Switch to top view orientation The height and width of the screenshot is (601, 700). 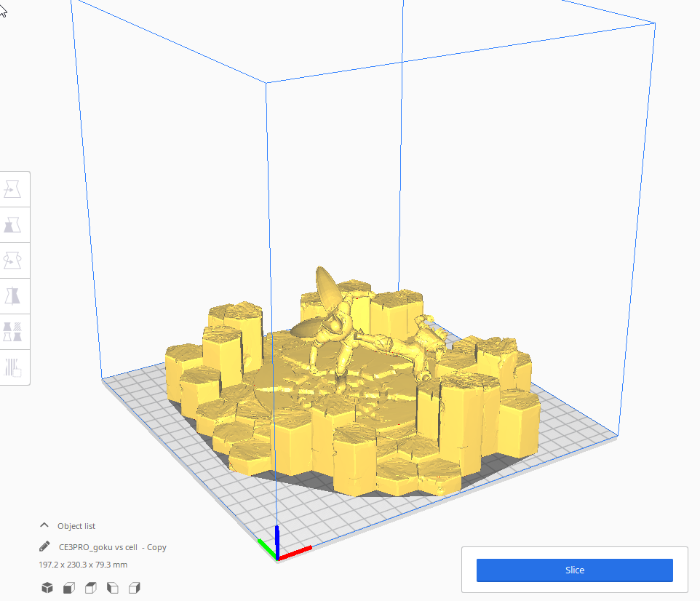(91, 587)
